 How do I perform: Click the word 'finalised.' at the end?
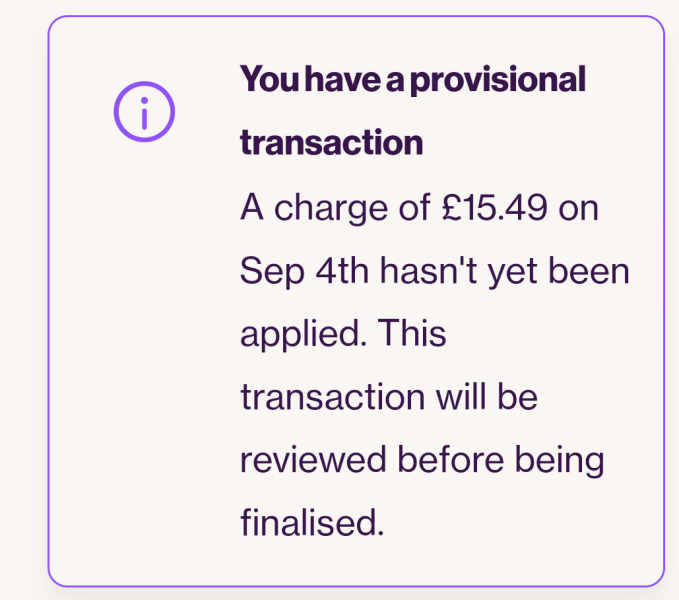(x=312, y=523)
